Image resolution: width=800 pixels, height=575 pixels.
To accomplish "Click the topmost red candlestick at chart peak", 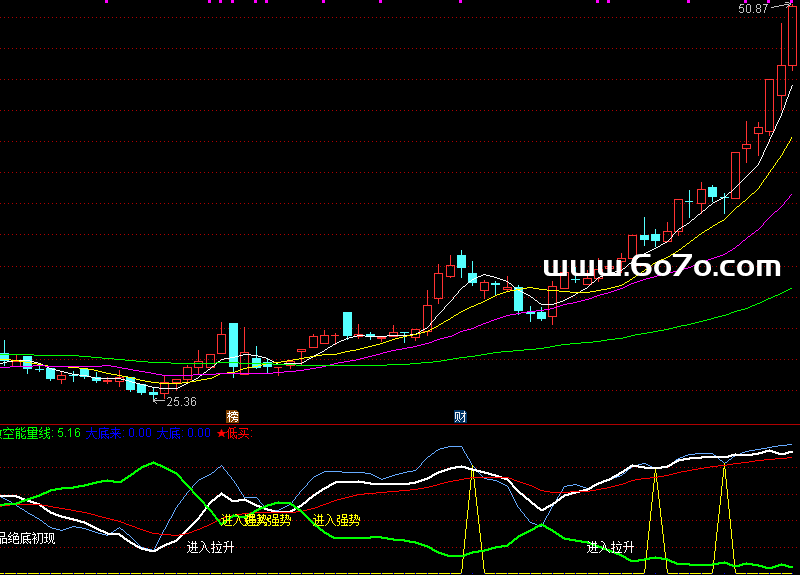I will 792,40.
